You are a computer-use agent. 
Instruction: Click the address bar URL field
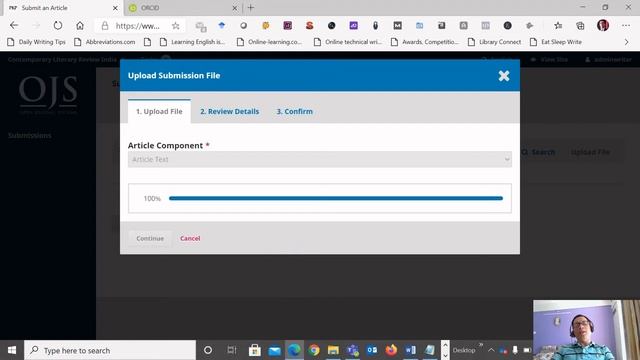click(138, 26)
